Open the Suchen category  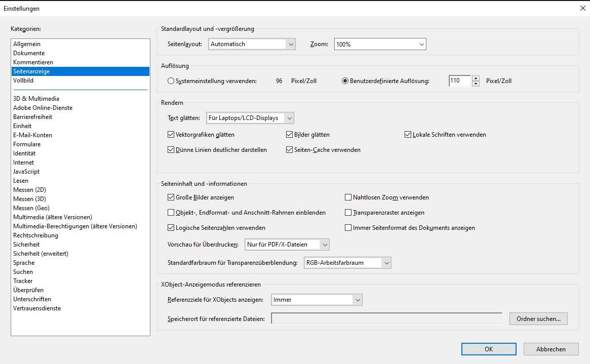click(23, 272)
